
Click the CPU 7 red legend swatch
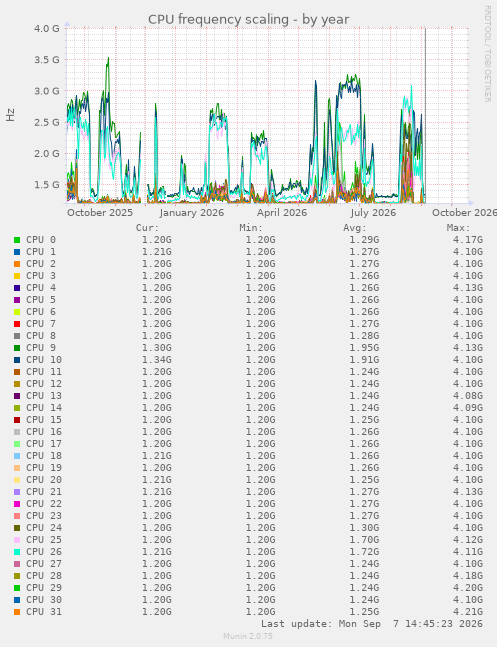point(17,324)
